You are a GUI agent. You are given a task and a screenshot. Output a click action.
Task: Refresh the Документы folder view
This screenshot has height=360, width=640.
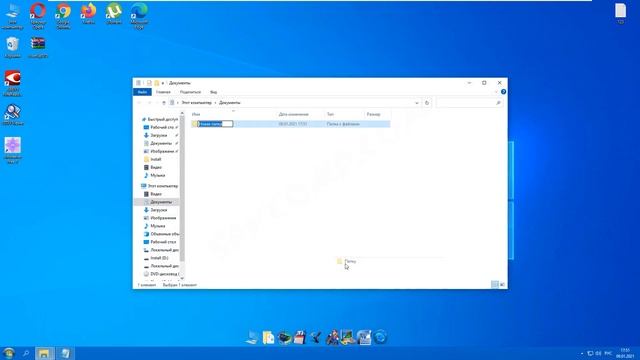(x=427, y=103)
